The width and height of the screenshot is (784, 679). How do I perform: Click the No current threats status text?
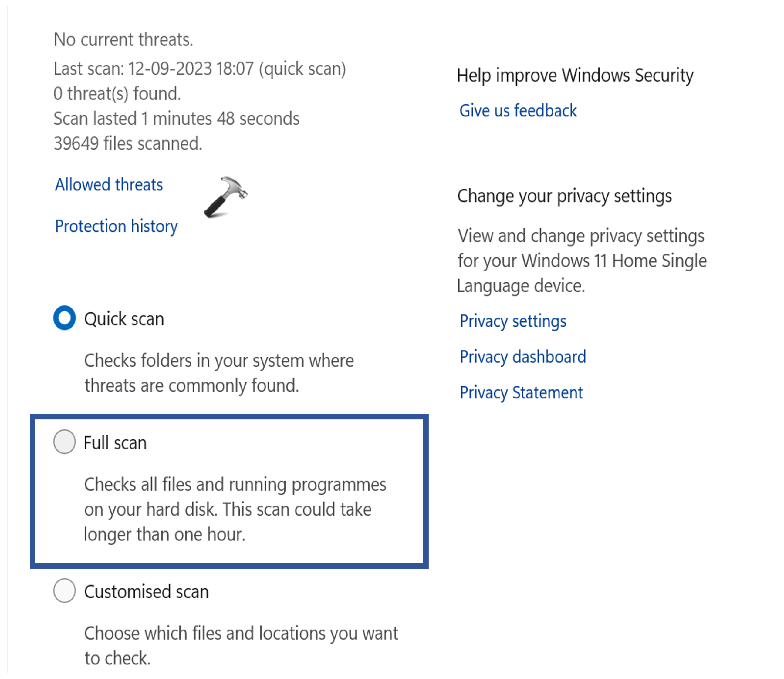(x=123, y=39)
